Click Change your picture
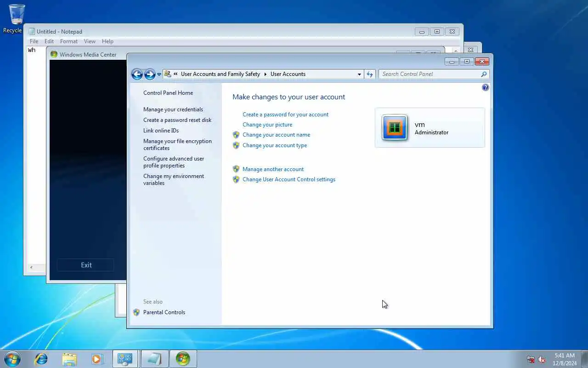588x368 pixels. point(267,125)
